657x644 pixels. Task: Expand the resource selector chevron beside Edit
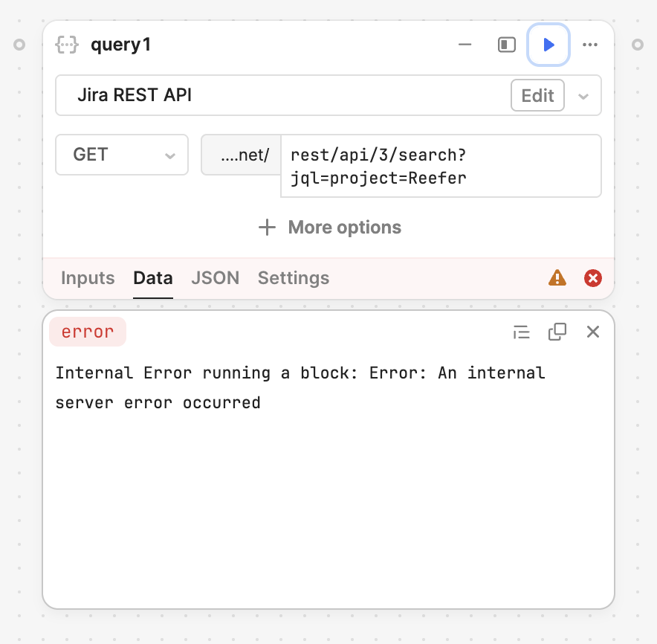coord(583,97)
